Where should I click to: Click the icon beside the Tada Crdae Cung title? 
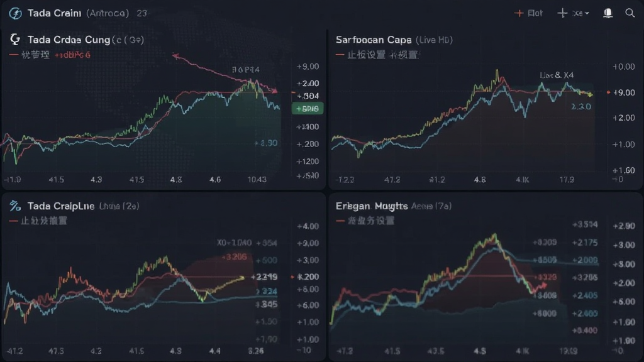point(15,40)
